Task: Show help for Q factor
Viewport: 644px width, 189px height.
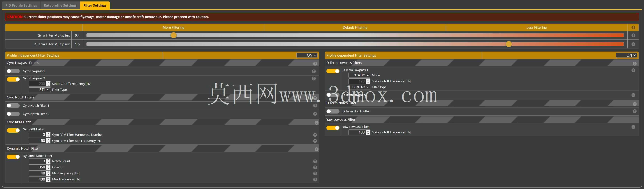Action: point(315,167)
